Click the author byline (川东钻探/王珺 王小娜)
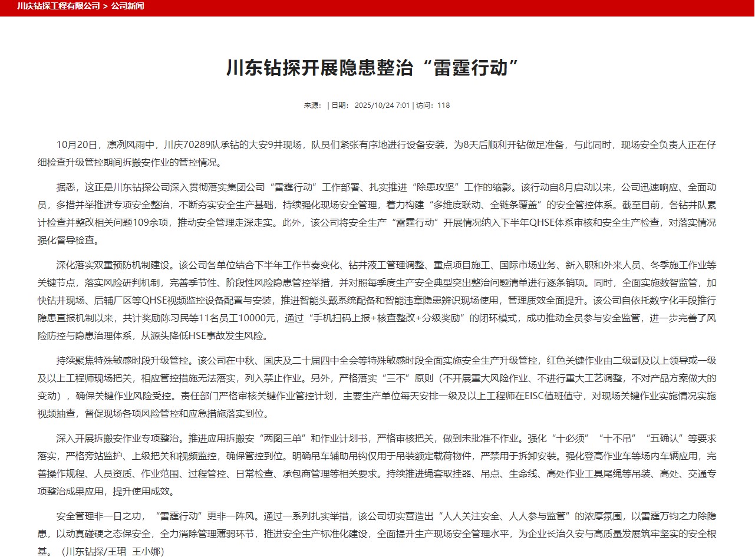The height and width of the screenshot is (560, 755). tap(113, 552)
